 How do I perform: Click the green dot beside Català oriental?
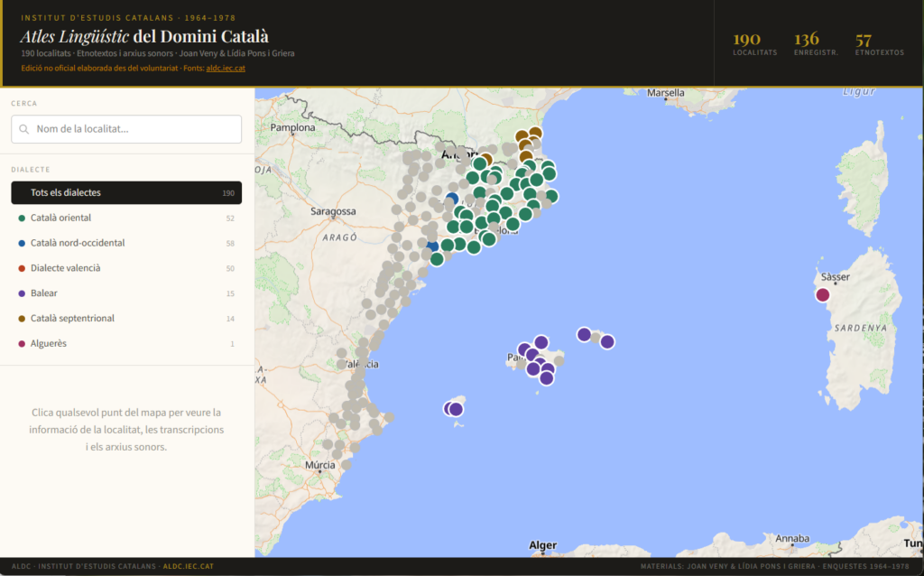tap(21, 218)
